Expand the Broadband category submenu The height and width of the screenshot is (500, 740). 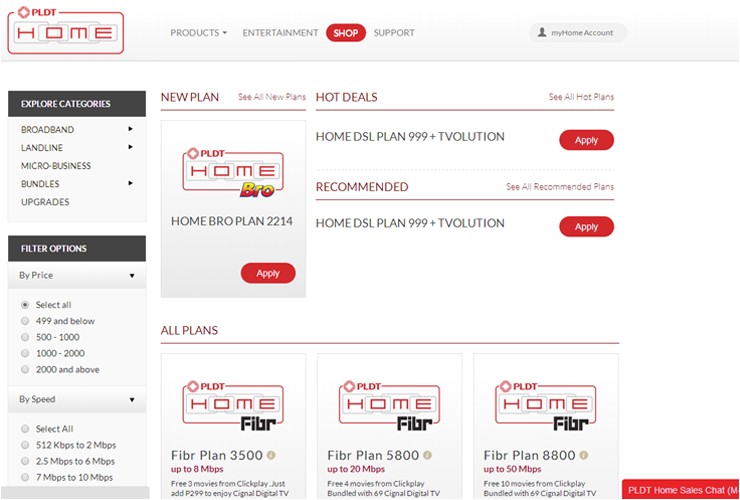[130, 130]
